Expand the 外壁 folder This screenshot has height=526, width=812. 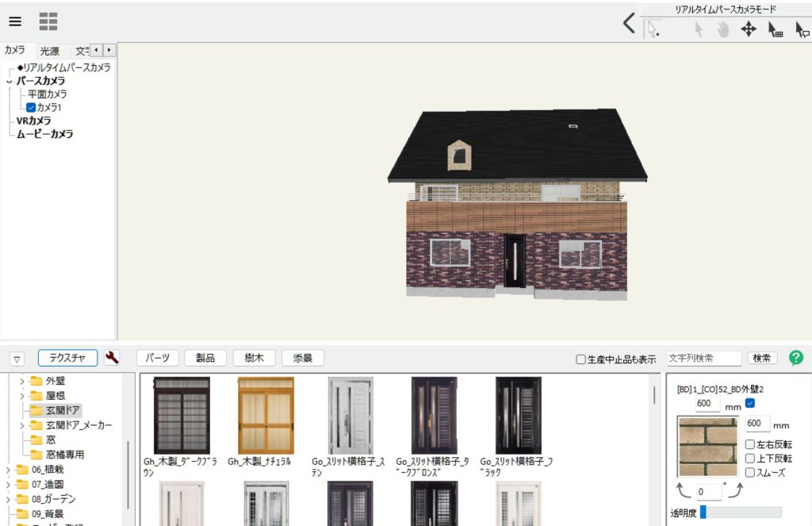22,381
